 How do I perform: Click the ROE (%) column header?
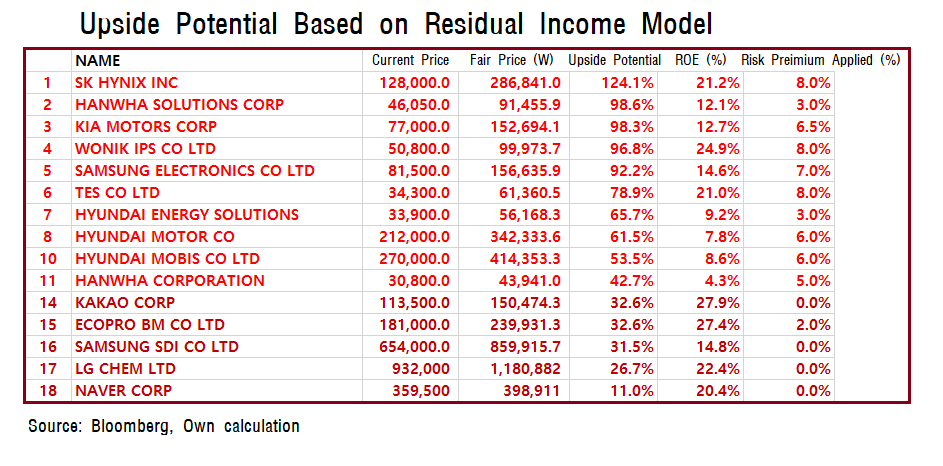click(x=701, y=61)
